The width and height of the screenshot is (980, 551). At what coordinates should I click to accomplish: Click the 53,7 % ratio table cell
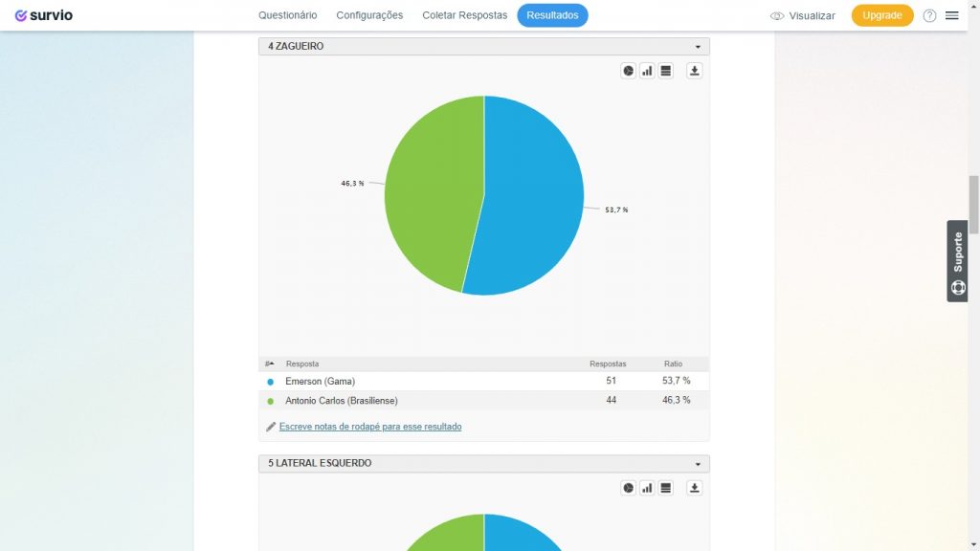(x=677, y=381)
